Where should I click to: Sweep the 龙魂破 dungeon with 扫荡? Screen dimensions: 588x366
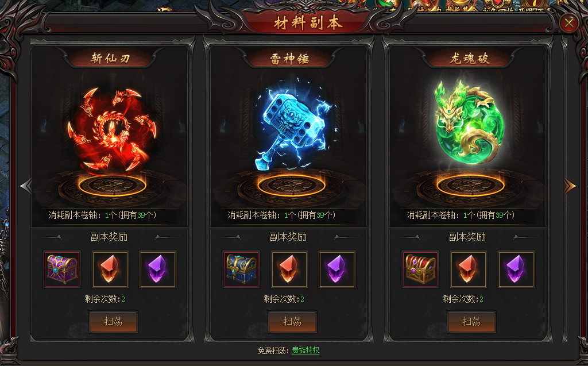(x=471, y=322)
